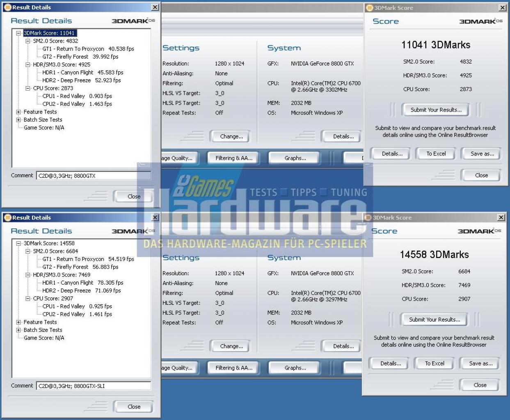
Task: Close button in lower Result Details window
Action: pyautogui.click(x=133, y=407)
